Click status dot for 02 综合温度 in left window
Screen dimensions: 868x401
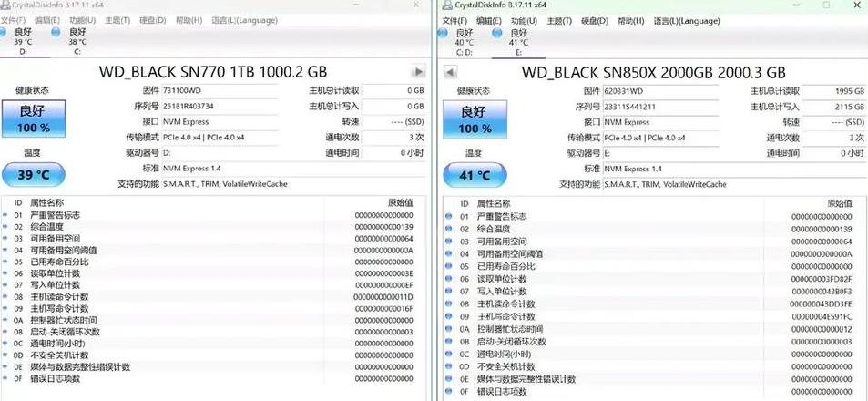click(x=5, y=227)
